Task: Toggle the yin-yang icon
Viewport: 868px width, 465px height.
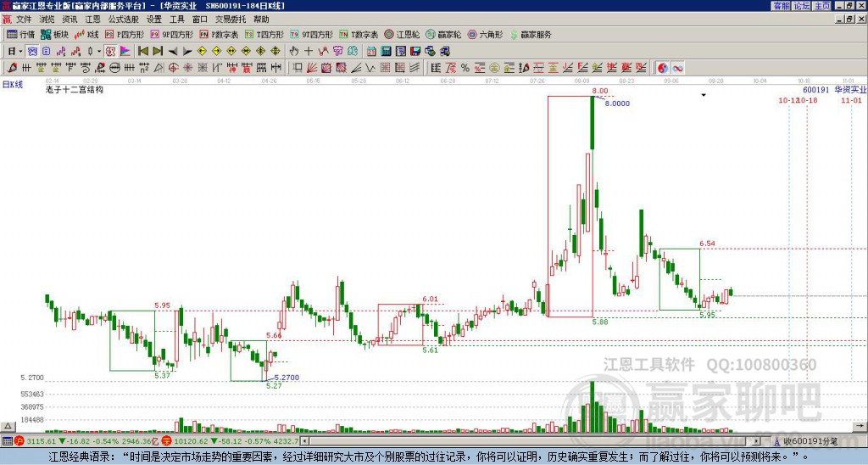Action: [x=663, y=68]
